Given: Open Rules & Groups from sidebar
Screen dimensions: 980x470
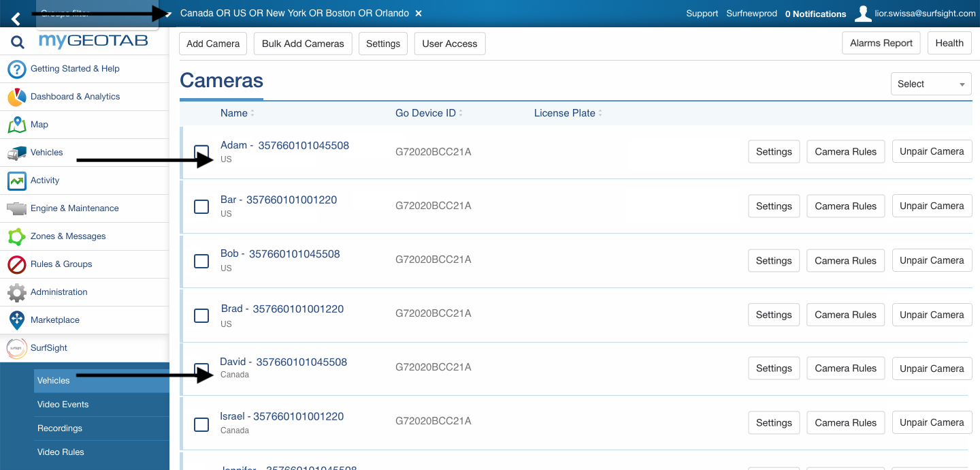Looking at the screenshot, I should pos(15,264).
